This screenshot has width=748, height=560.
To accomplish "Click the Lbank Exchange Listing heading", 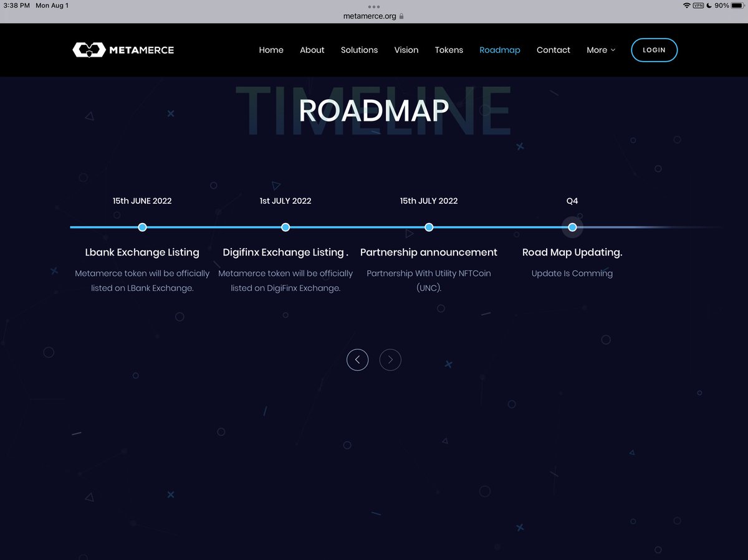I will point(142,252).
